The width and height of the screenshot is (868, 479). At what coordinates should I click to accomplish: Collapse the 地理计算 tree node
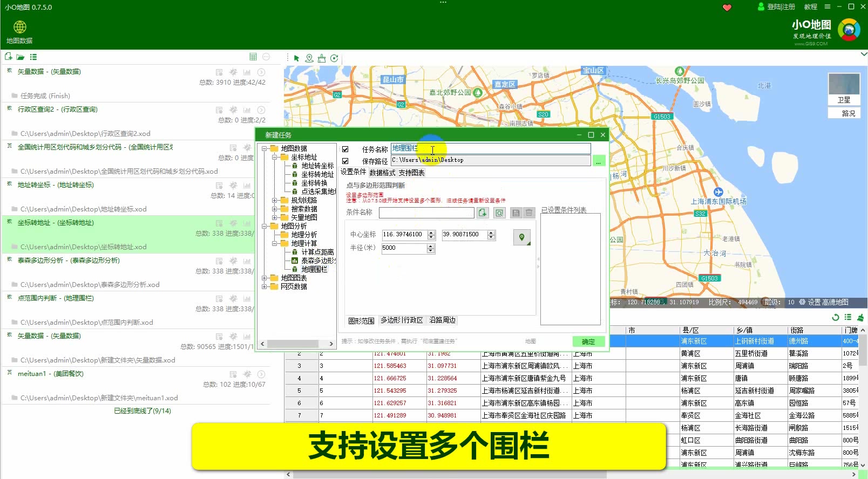click(275, 243)
